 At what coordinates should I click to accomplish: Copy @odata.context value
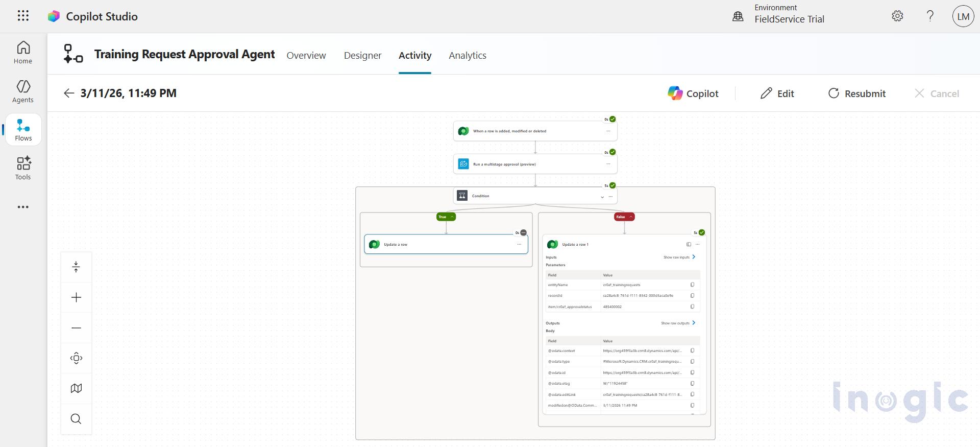(x=693, y=350)
